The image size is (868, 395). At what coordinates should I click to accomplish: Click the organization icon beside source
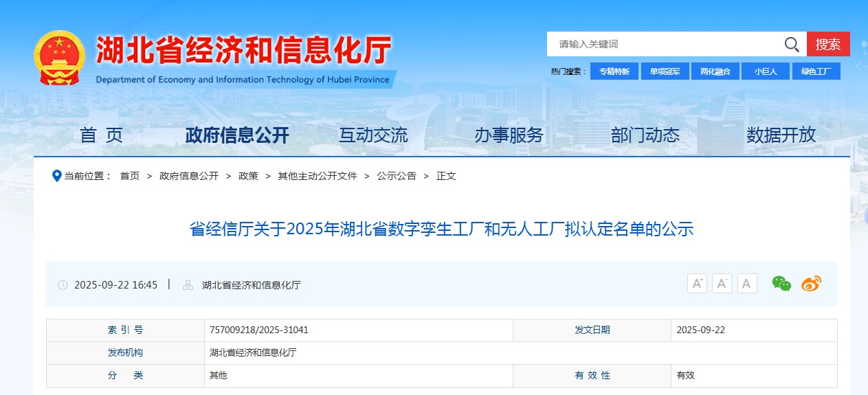188,285
